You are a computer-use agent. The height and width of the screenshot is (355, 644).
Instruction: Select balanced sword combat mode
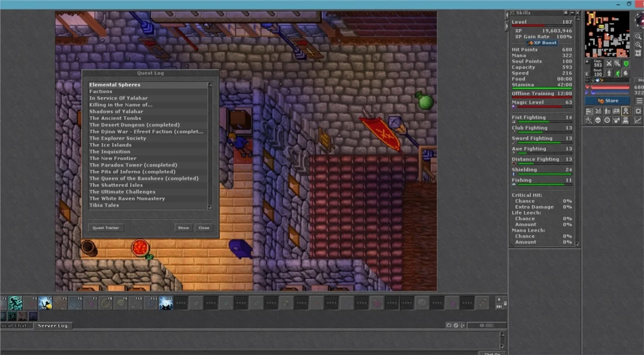[x=618, y=63]
